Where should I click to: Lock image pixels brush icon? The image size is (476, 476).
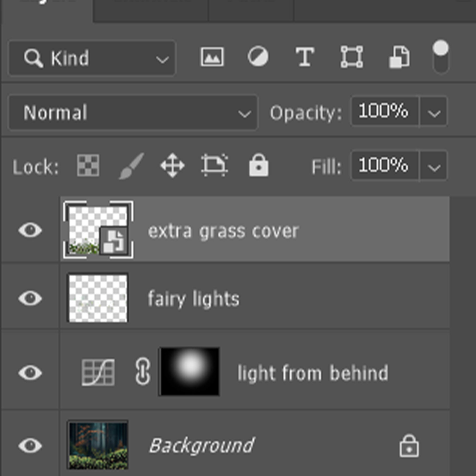132,166
